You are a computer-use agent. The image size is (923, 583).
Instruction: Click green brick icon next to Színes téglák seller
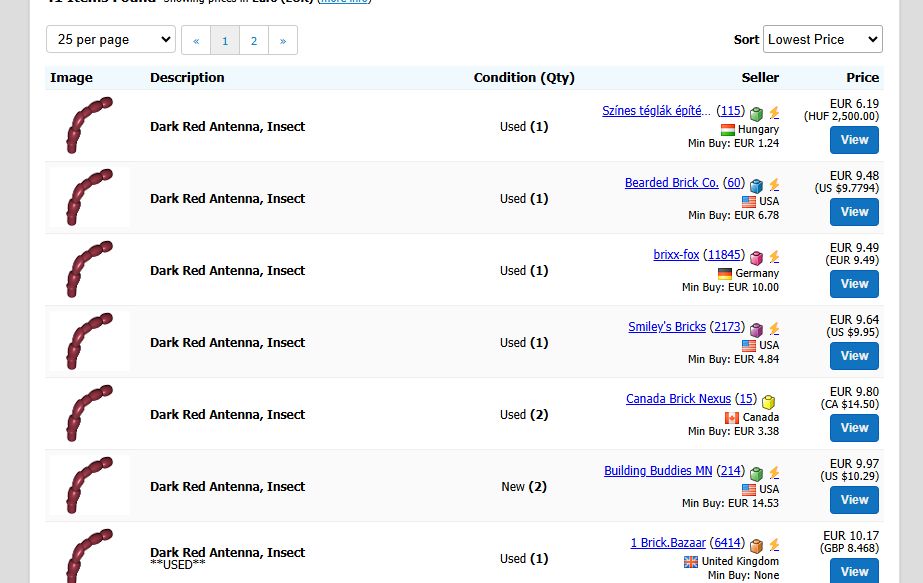point(756,113)
